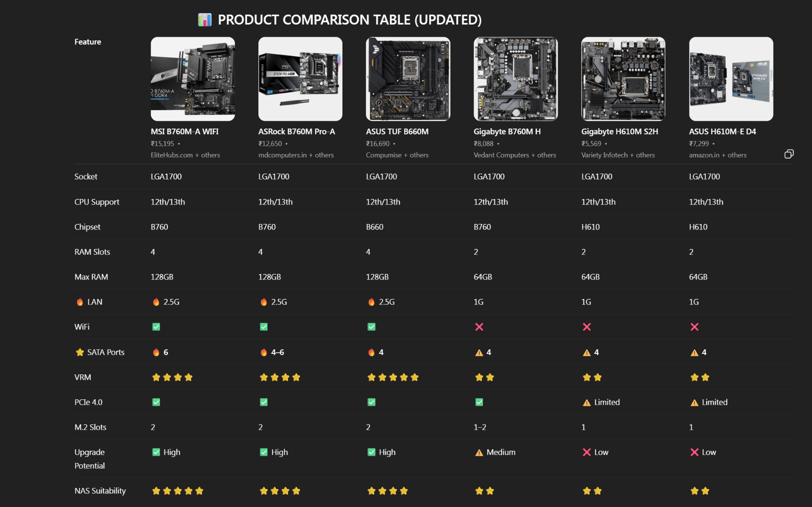
Task: Click the WiFi green check for MSI B760M-A WIFI
Action: pos(156,327)
